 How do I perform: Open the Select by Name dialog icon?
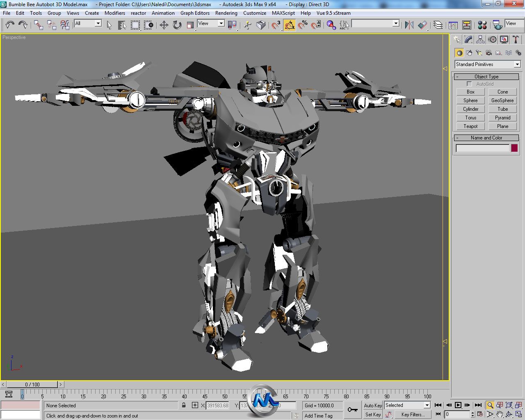(122, 25)
